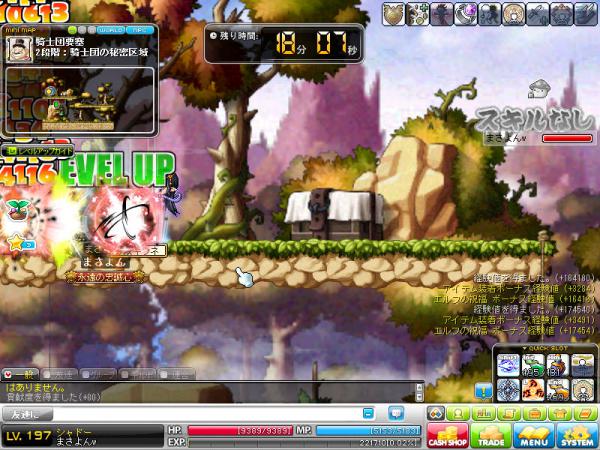Image resolution: width=600 pixels, height=450 pixels.
Task: Click the grey chain weapon buff icon
Action: click(537, 15)
